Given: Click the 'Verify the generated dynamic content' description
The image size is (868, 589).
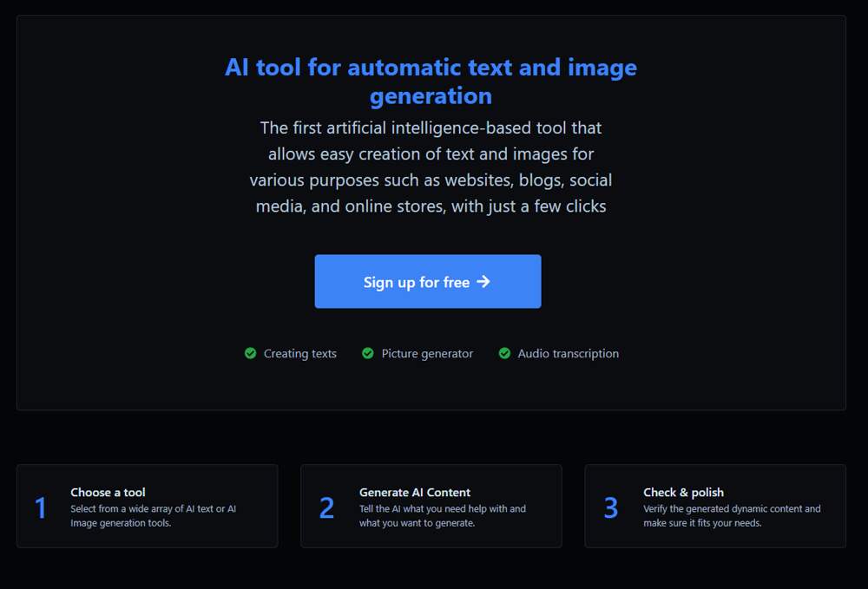Looking at the screenshot, I should click(731, 516).
